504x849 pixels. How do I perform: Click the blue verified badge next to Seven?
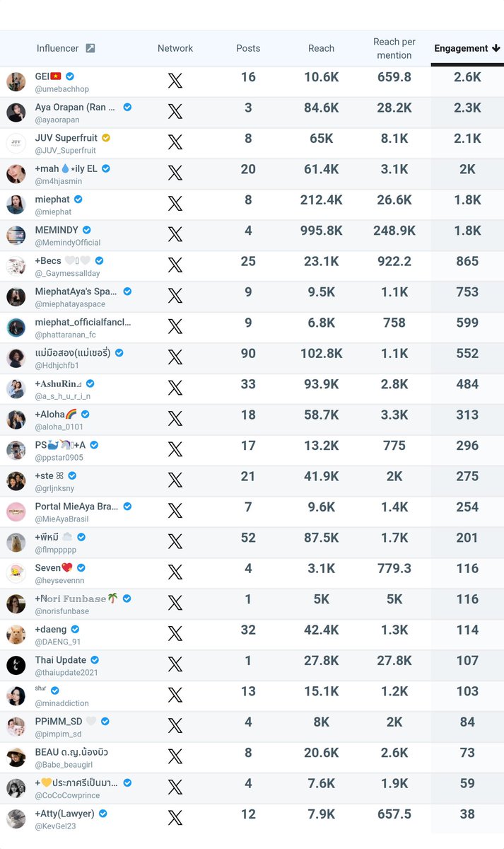click(81, 568)
